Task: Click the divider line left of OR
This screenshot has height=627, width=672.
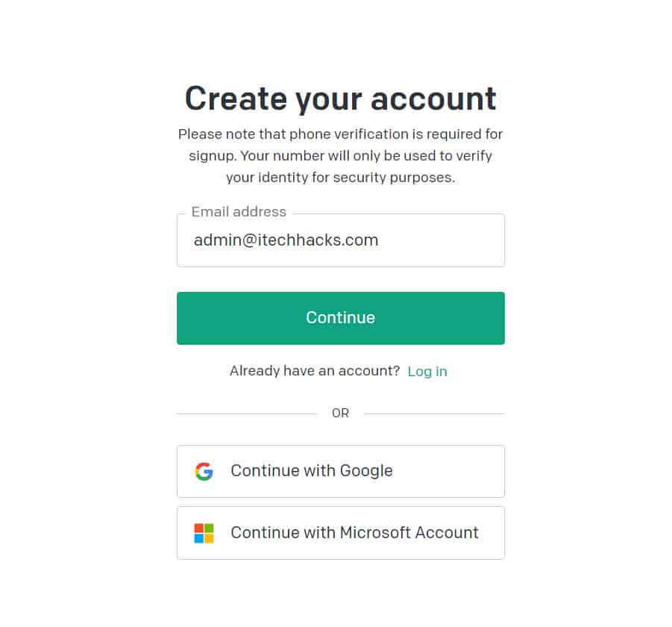Action: [246, 414]
